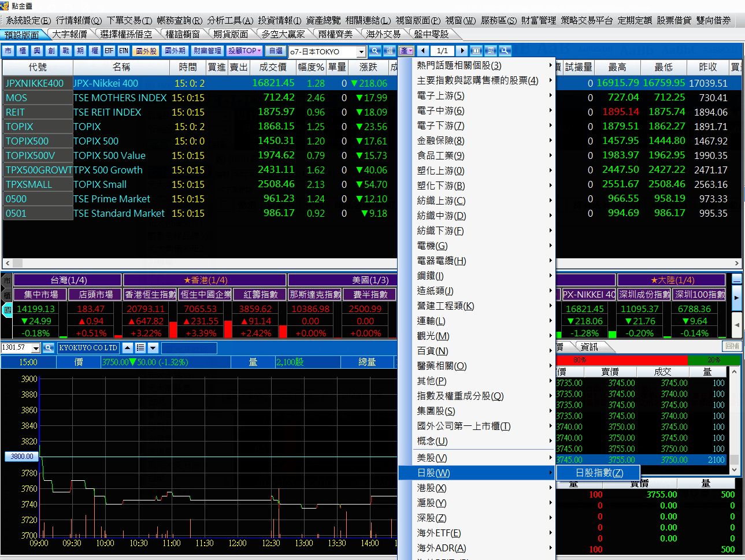Click the 權 warrants toolbar icon

point(95,51)
